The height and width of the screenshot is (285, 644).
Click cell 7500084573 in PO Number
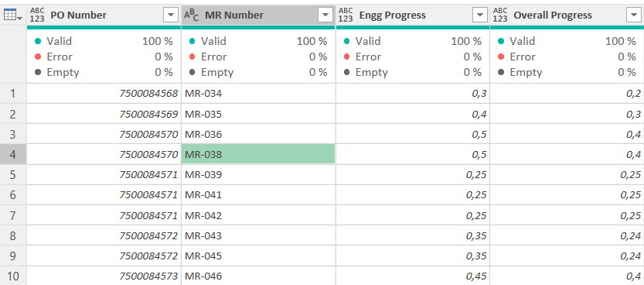click(x=104, y=276)
